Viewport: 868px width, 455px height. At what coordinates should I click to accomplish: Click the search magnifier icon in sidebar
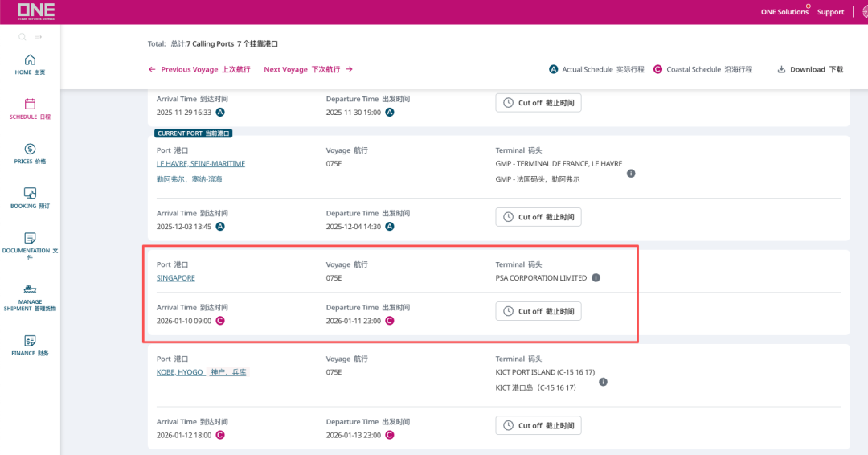coord(23,37)
